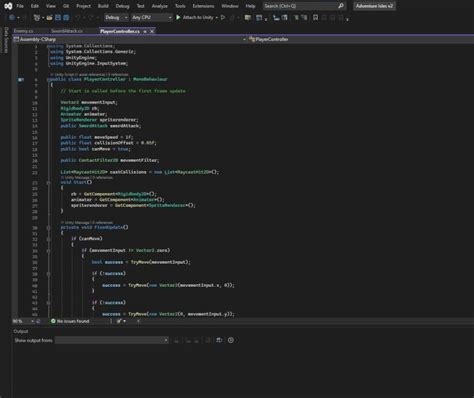Open the Debug configuration dropdown

(x=116, y=17)
